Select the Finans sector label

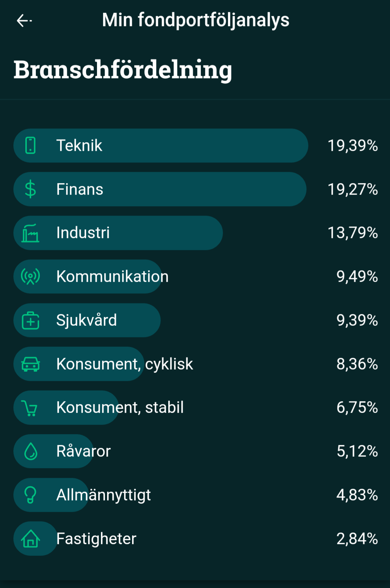coord(80,189)
